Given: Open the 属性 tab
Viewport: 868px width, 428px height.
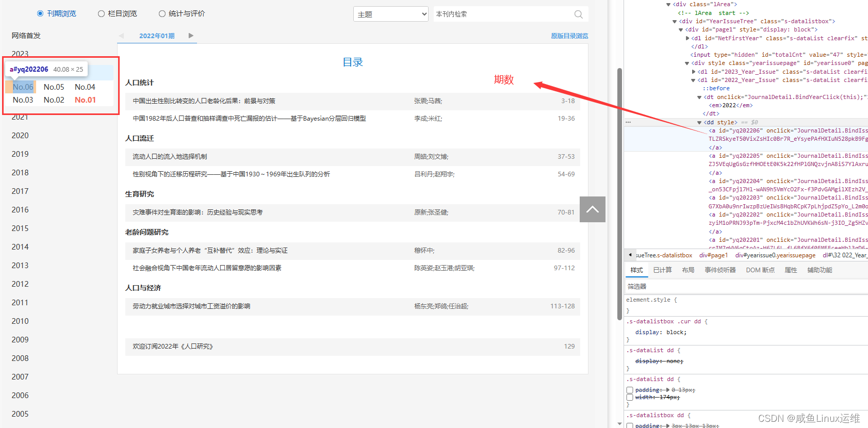Looking at the screenshot, I should click(x=791, y=270).
